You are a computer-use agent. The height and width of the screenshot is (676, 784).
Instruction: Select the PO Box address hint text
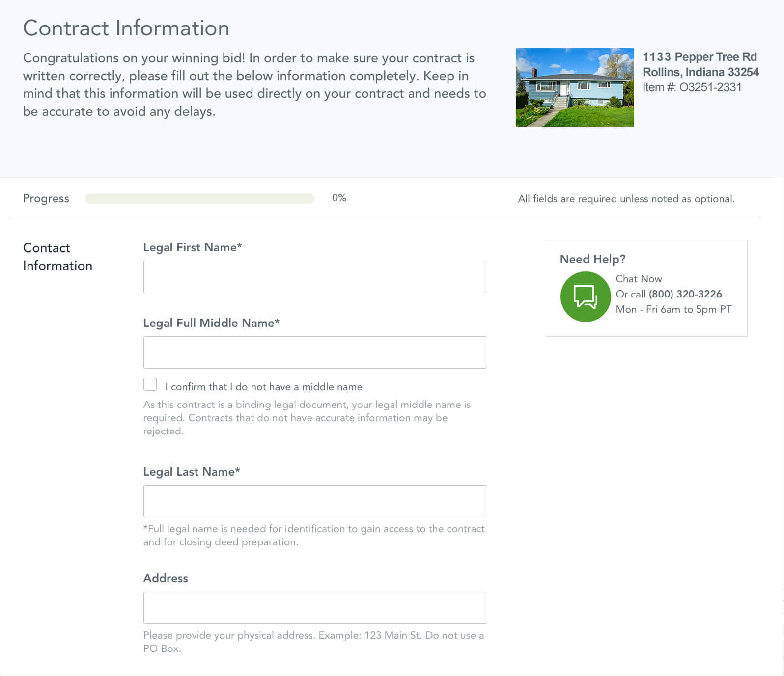313,642
